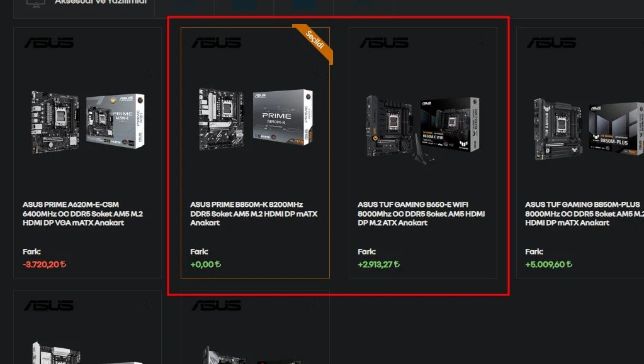Click share arrow on bottom second ASUS card

[314, 304]
